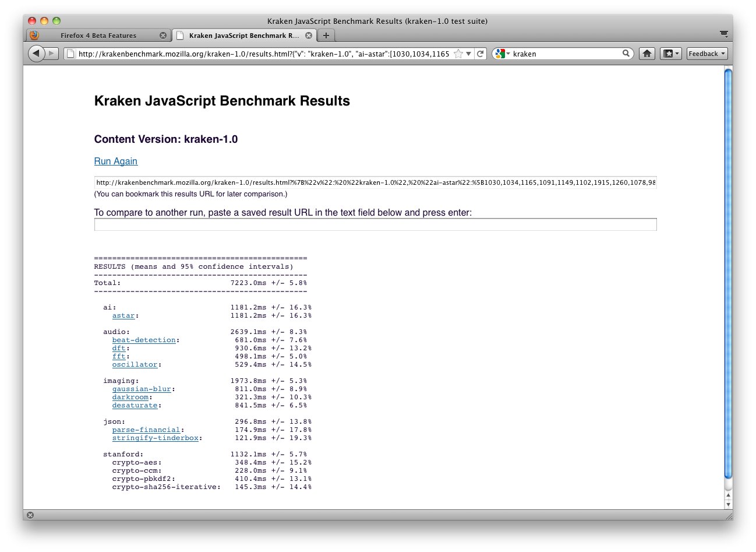Click the magnifier in the search field
Screen dimensions: 756x552
[626, 53]
